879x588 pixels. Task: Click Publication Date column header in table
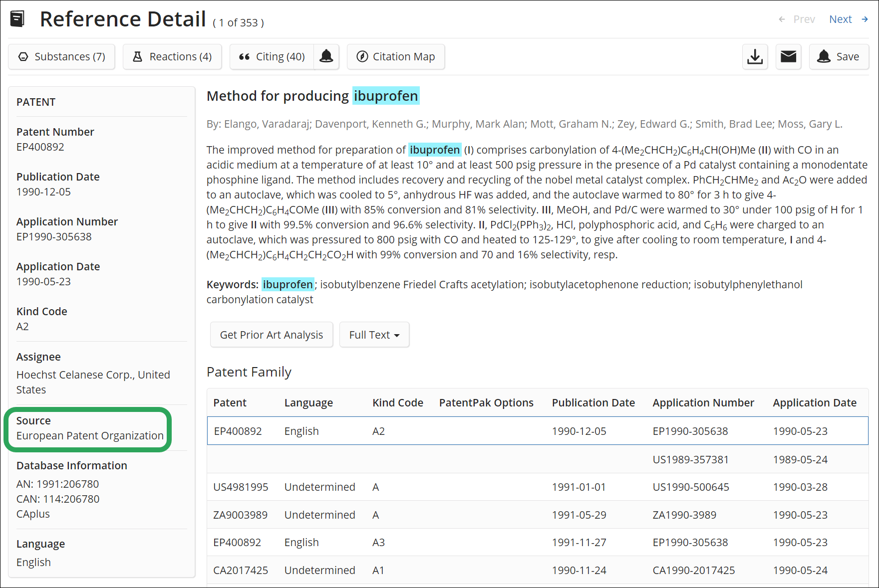(x=593, y=402)
